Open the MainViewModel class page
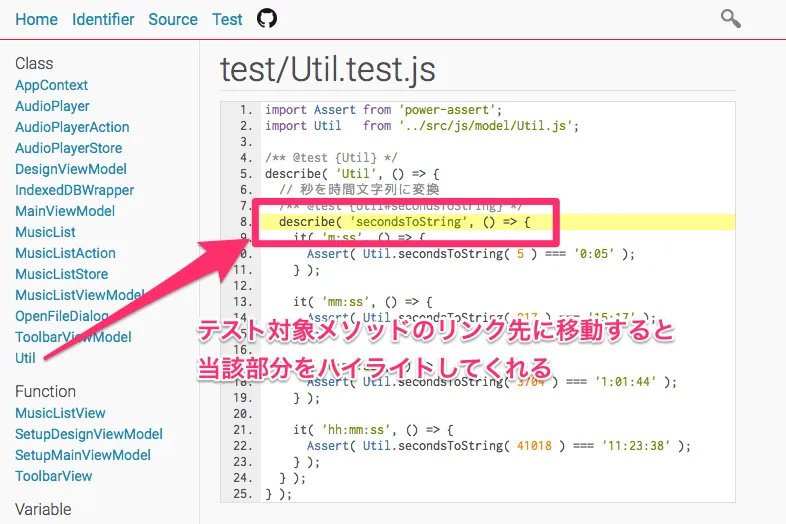This screenshot has height=524, width=786. [x=65, y=211]
